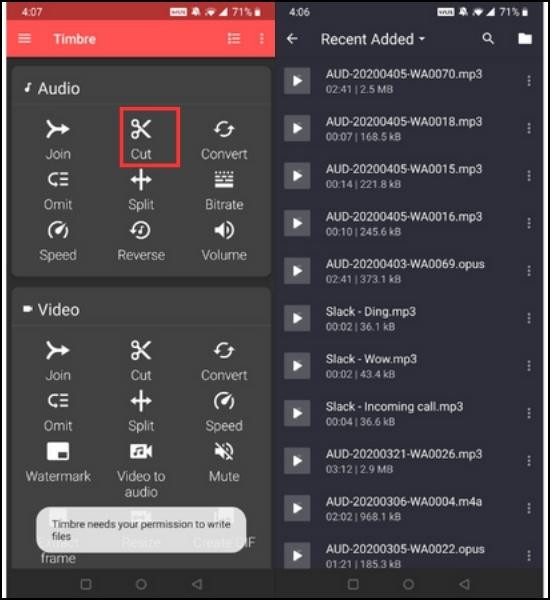Open options for AUD-20200405-WA0070.mp3

click(529, 81)
